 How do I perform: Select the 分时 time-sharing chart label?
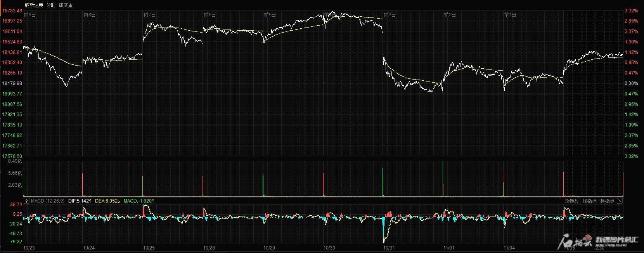pos(51,5)
